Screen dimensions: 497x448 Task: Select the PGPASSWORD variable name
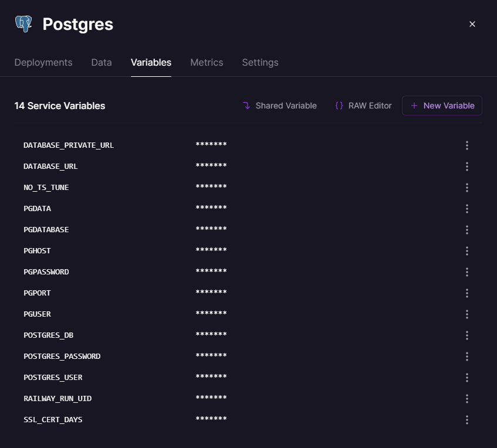pyautogui.click(x=46, y=272)
